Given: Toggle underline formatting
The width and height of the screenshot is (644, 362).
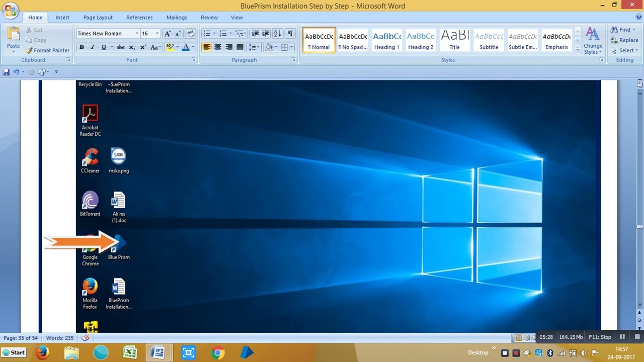Looking at the screenshot, I should tap(104, 47).
